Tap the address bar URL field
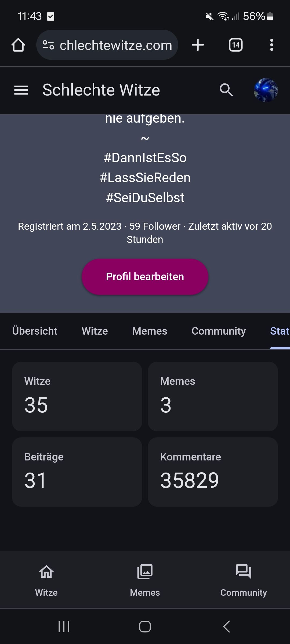 point(115,45)
